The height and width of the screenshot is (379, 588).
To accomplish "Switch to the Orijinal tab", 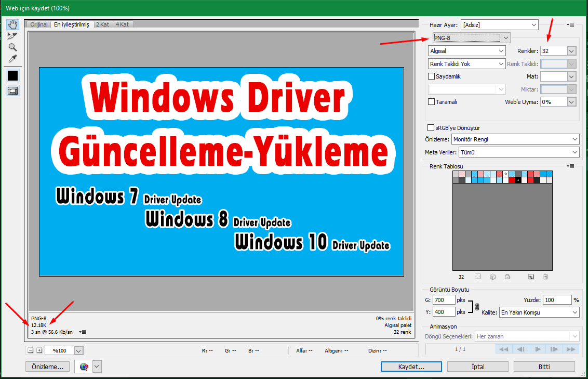I will pos(38,24).
